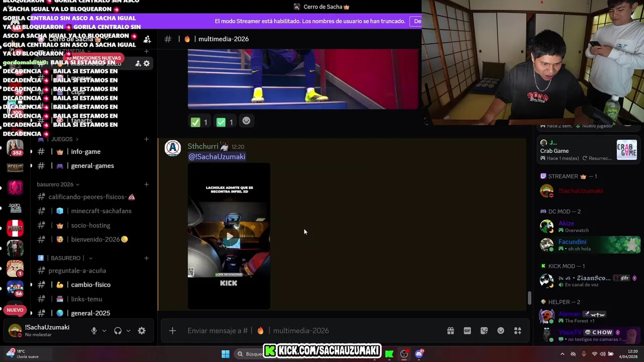644x362 pixels.
Task: Click the multimedia-2026 channel header title
Action: coord(223,39)
